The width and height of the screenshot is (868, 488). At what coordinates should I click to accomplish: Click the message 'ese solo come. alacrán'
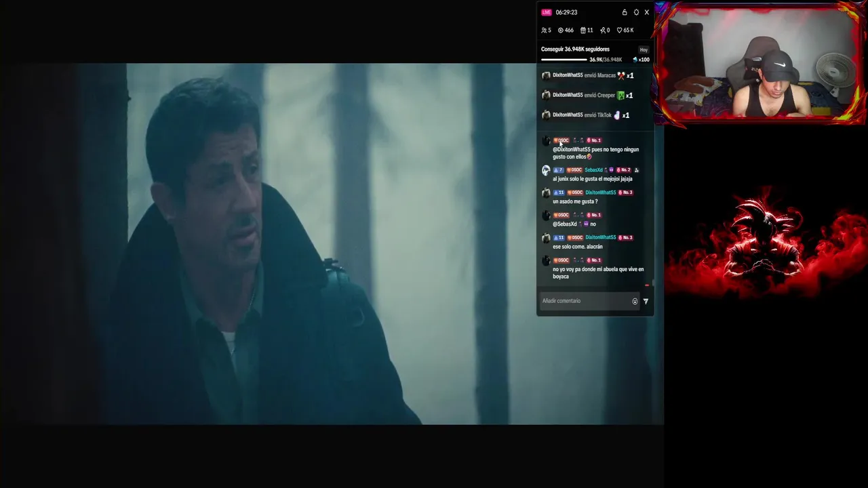click(577, 247)
